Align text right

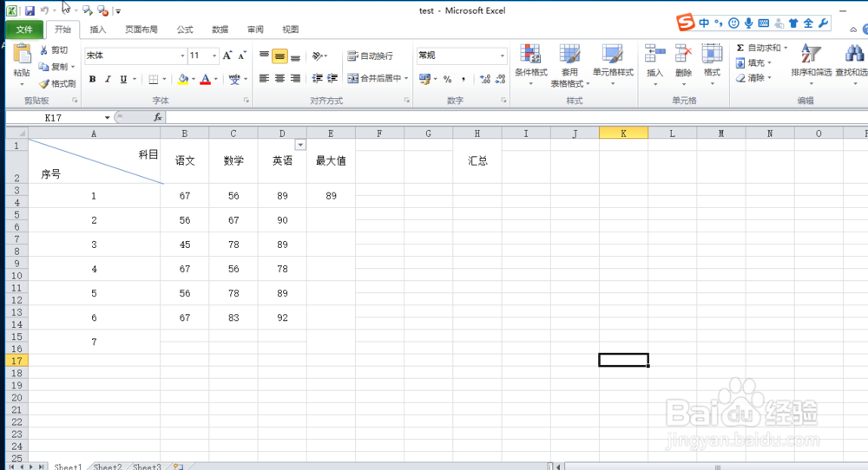(295, 79)
